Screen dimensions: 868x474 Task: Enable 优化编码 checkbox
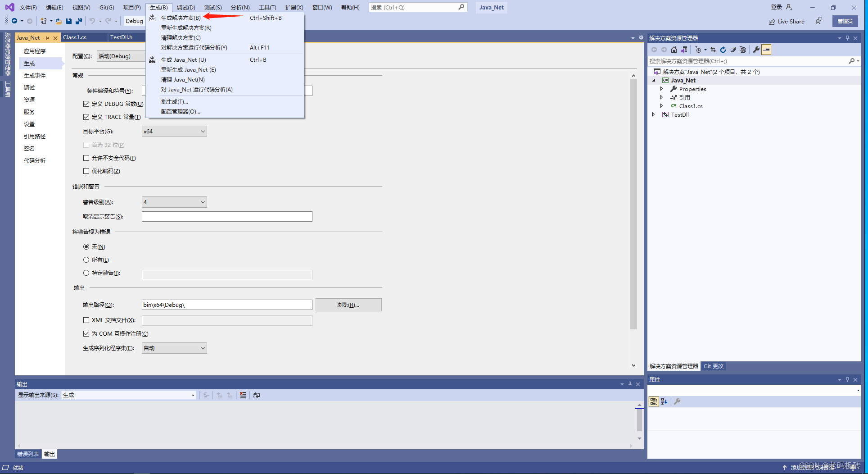86,171
